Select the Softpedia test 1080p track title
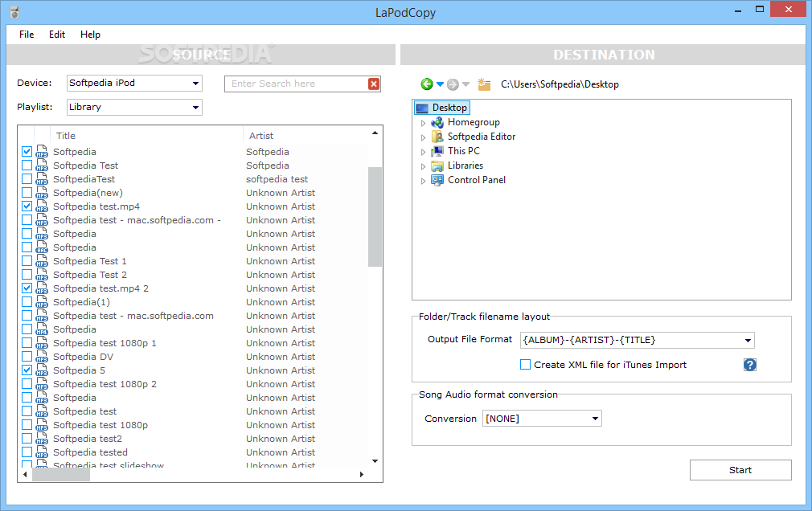The image size is (812, 511). point(100,425)
